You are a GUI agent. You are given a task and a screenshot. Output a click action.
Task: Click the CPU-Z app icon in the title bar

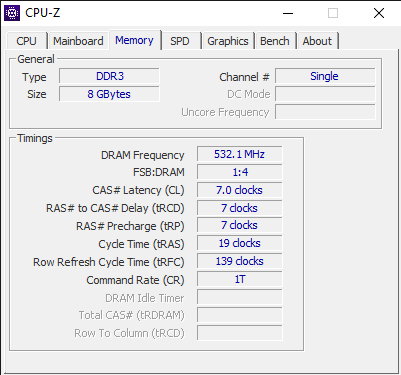point(12,13)
